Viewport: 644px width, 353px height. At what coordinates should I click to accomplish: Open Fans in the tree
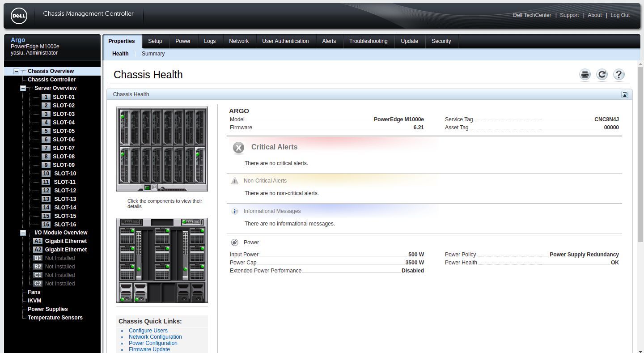34,292
